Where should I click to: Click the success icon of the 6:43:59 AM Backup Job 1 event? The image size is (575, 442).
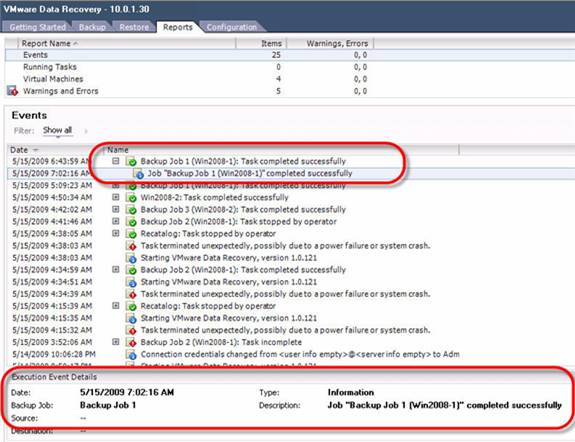point(131,161)
